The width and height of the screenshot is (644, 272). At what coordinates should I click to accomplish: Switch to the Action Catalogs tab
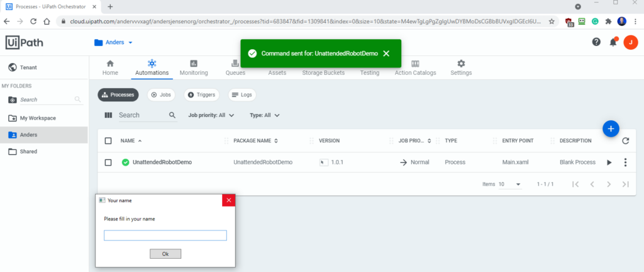(x=415, y=68)
